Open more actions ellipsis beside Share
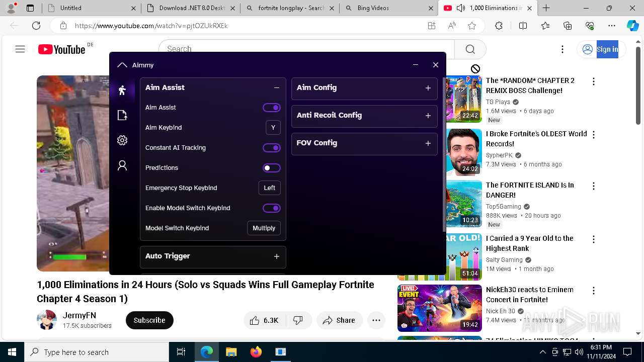 [376, 320]
